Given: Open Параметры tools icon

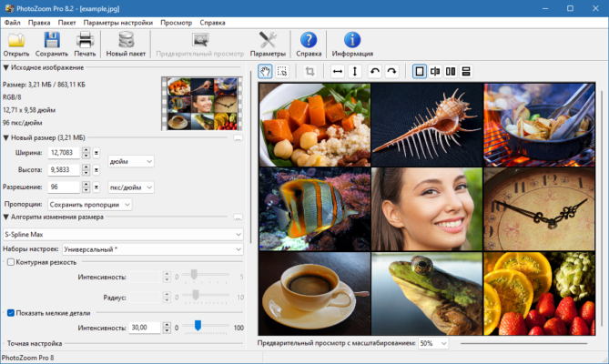Looking at the screenshot, I should click(268, 40).
